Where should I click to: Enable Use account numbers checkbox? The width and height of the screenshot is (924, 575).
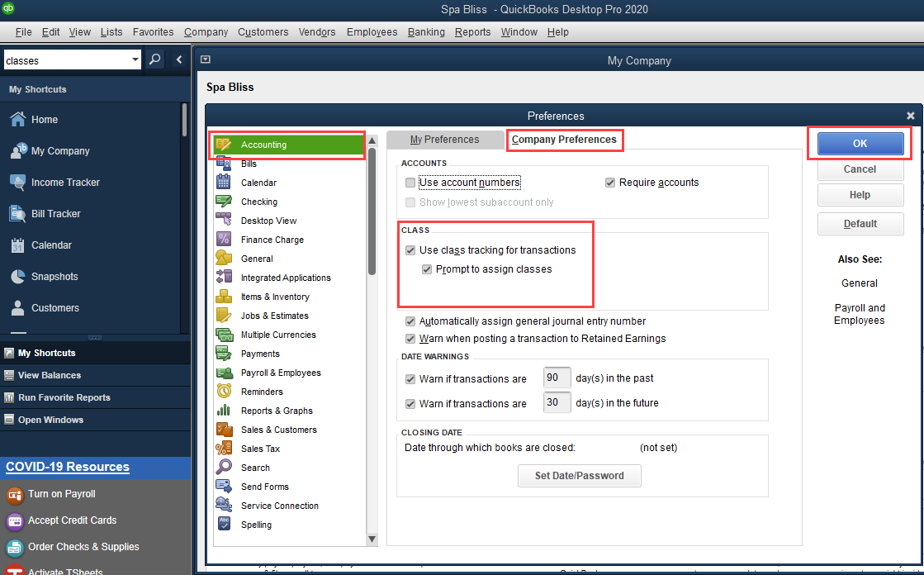coord(410,183)
